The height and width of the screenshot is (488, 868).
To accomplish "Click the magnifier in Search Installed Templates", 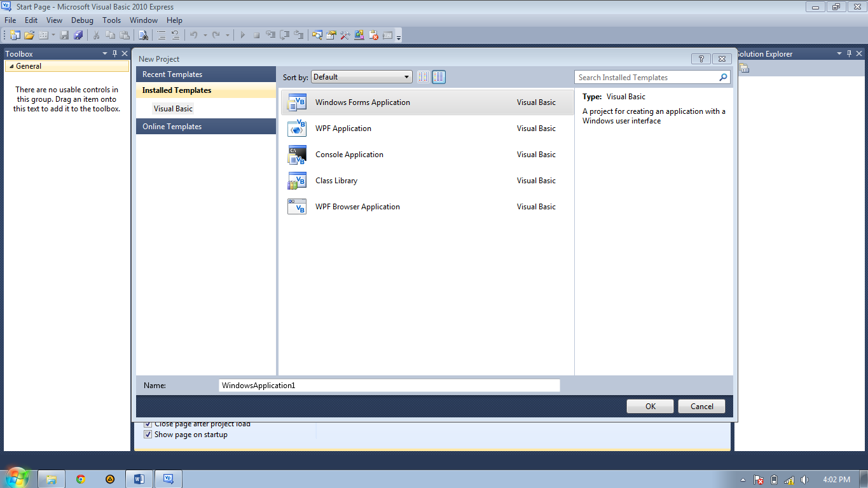I will [x=723, y=77].
